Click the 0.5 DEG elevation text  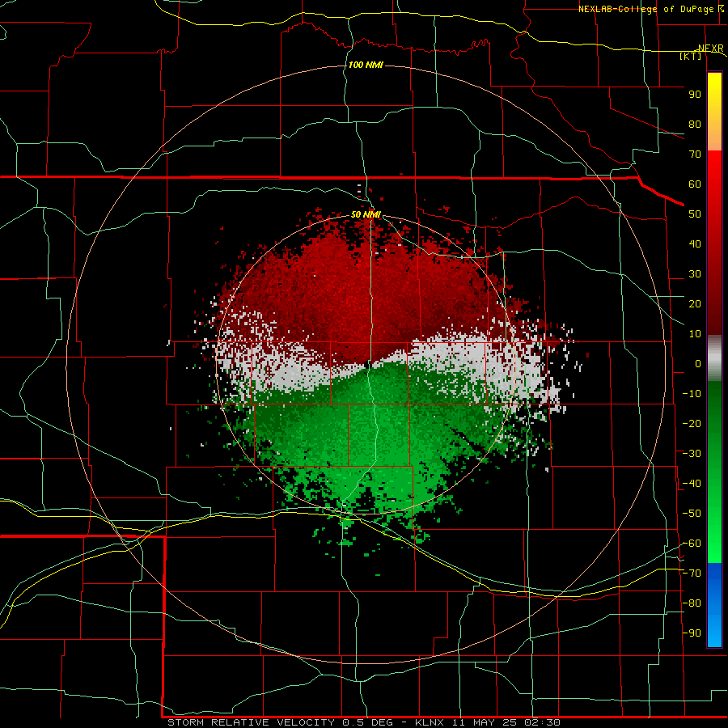tap(367, 722)
